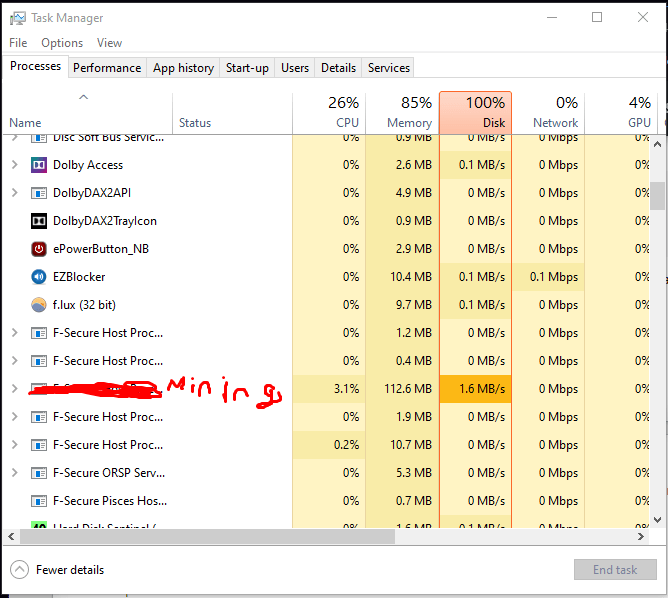The width and height of the screenshot is (668, 598).
Task: Select the F-Secure Pisces Host process name
Action: pos(110,501)
